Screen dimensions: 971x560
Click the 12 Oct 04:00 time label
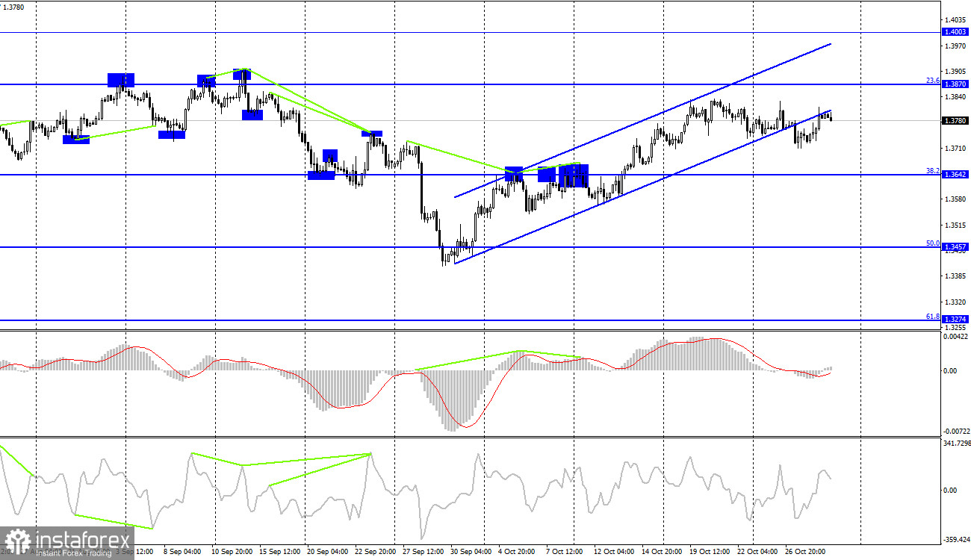(x=613, y=552)
